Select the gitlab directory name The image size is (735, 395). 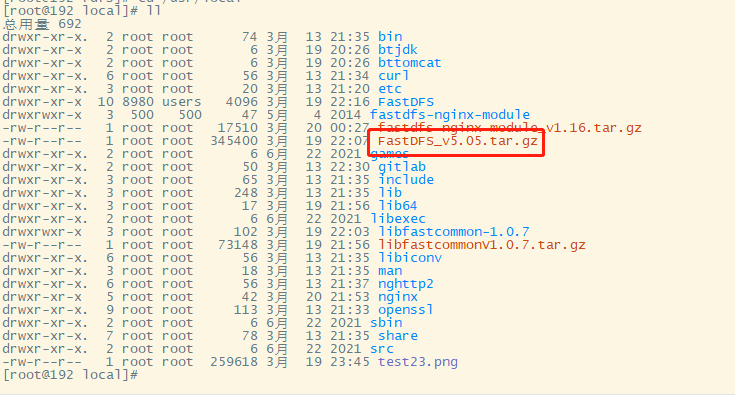pos(402,167)
